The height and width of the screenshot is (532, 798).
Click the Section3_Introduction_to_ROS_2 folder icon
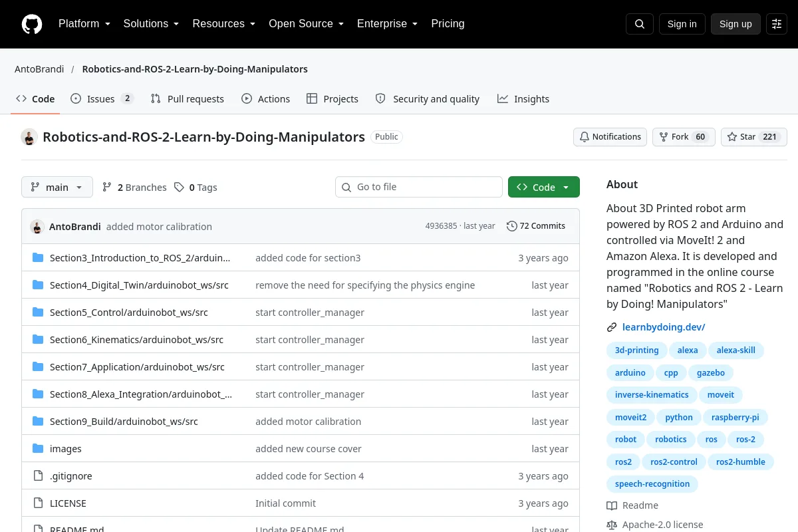(38, 258)
